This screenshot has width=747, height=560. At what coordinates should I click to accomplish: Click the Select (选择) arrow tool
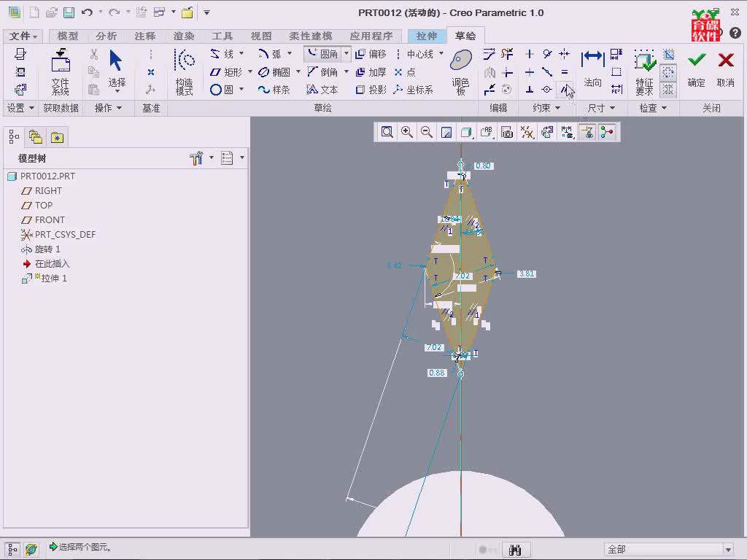tap(117, 69)
